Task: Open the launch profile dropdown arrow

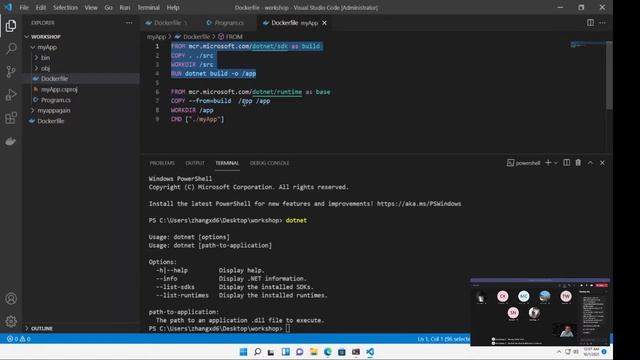Action: (x=556, y=163)
